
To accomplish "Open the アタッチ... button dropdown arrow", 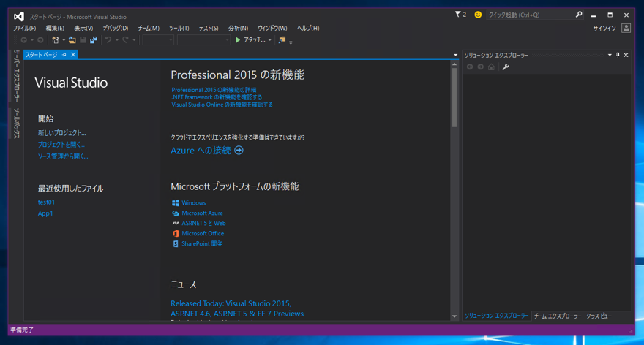I will point(269,40).
